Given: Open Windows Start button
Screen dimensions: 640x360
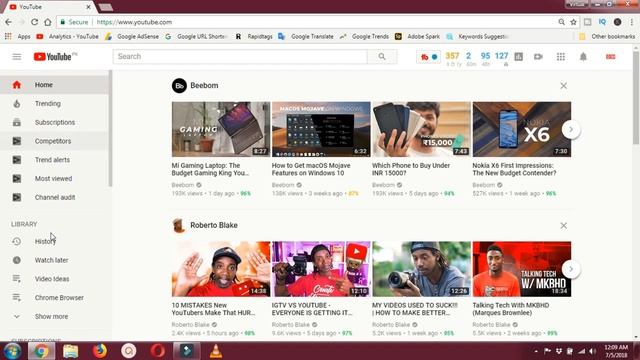Looking at the screenshot, I should click(12, 351).
